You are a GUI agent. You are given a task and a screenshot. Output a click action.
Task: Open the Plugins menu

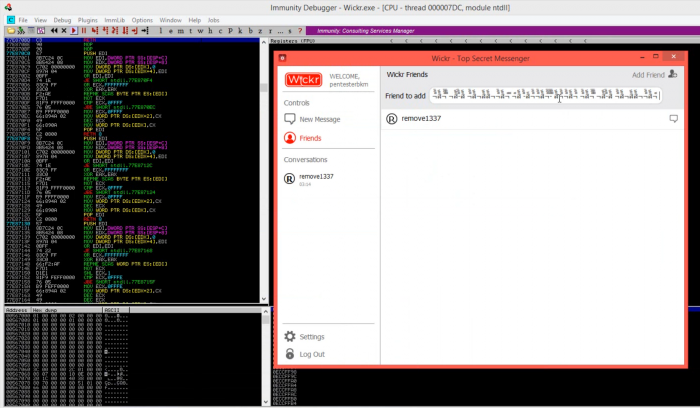[88, 20]
